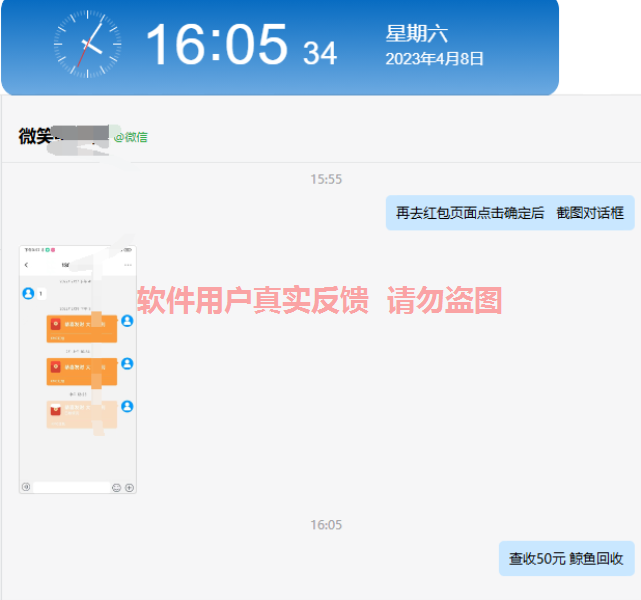
Task: Click the 2023年4月8日 date text
Action: pos(434,59)
